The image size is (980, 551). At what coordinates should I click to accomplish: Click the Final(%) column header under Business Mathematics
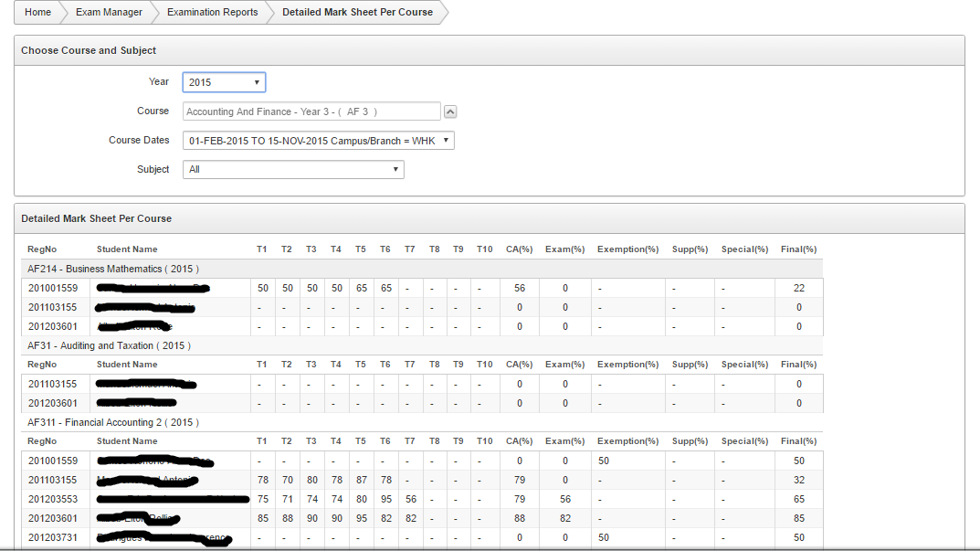[798, 249]
